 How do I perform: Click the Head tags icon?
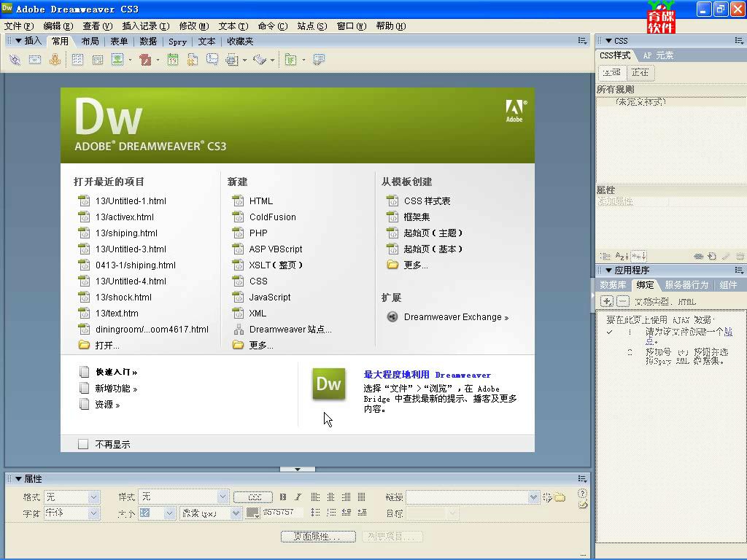pyautogui.click(x=231, y=60)
